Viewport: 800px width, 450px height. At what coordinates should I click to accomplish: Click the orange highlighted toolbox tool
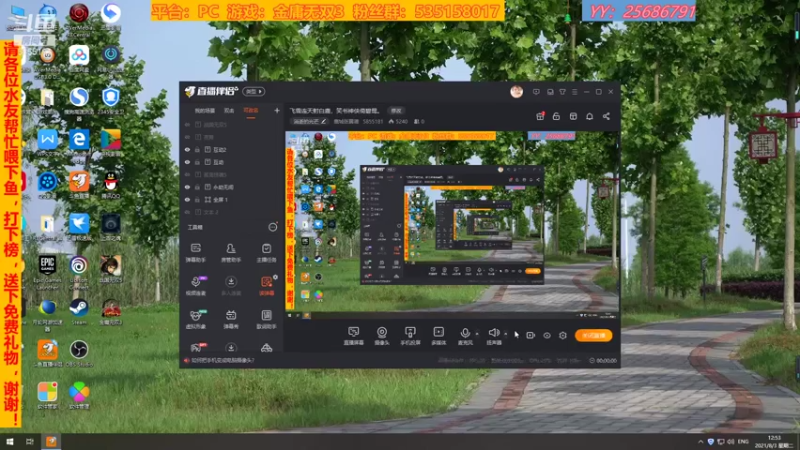point(266,286)
